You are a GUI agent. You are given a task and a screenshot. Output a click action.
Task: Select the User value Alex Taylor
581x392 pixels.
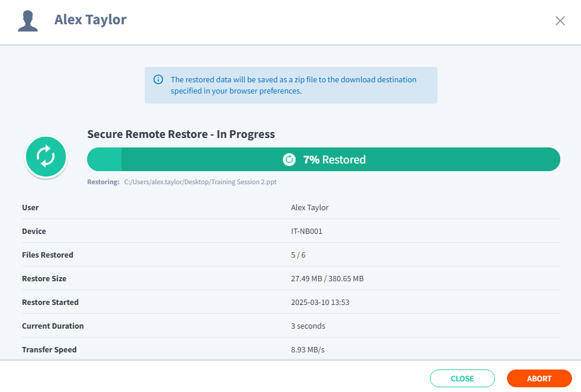point(309,208)
